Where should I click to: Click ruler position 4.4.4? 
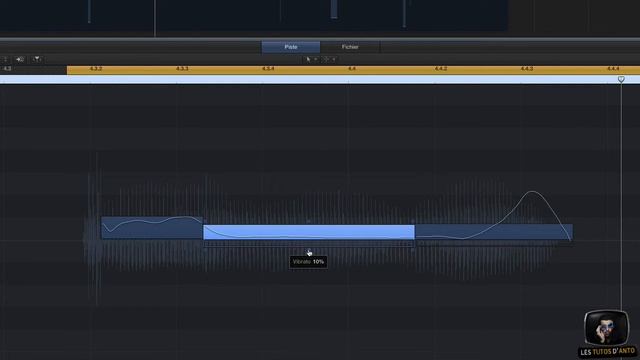pyautogui.click(x=613, y=69)
